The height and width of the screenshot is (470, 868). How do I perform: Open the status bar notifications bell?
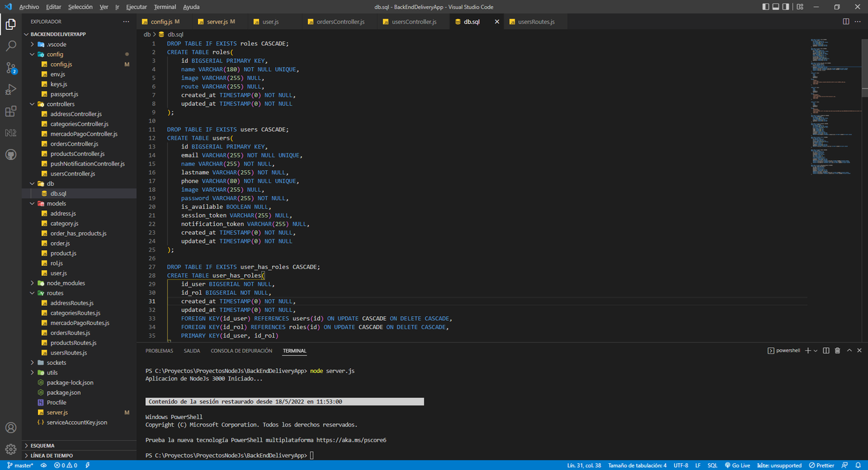[x=859, y=465]
